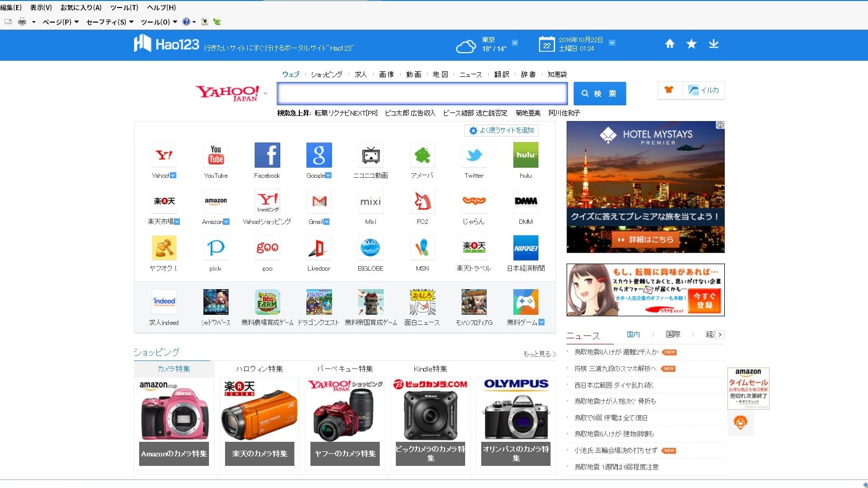Select the 画像 search tab

point(387,74)
